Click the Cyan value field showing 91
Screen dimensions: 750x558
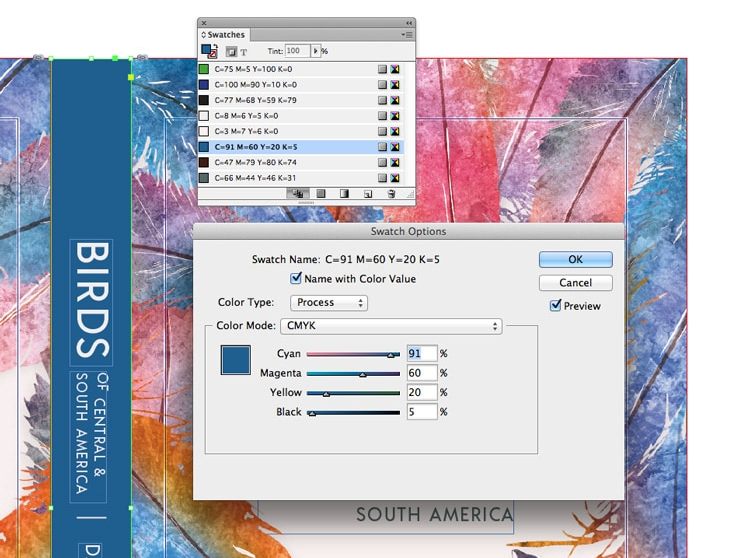(x=422, y=353)
